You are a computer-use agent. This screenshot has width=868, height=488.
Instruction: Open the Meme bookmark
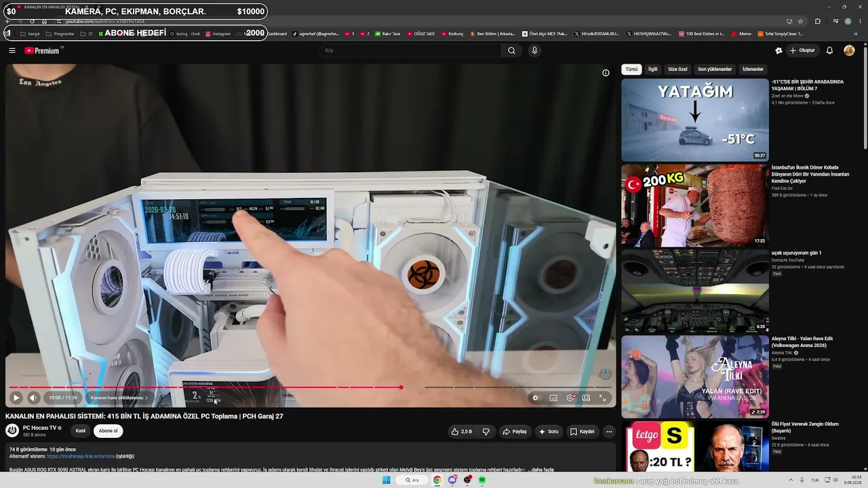click(741, 34)
